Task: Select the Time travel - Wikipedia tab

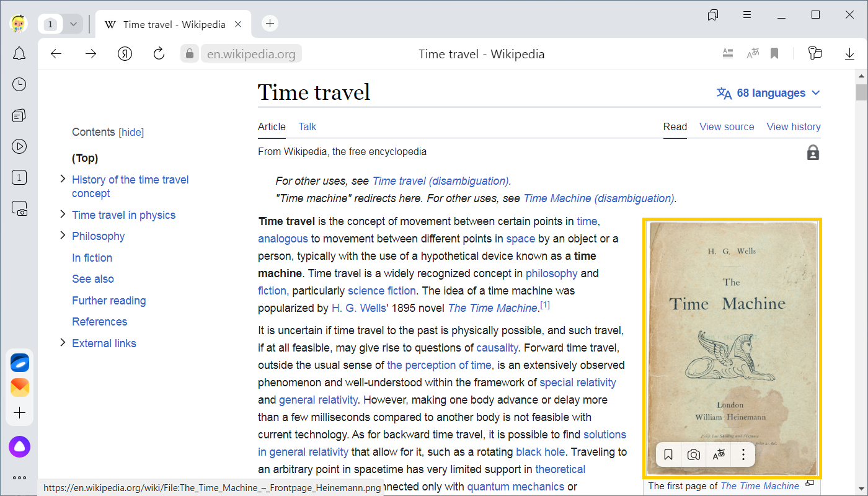Action: click(173, 24)
